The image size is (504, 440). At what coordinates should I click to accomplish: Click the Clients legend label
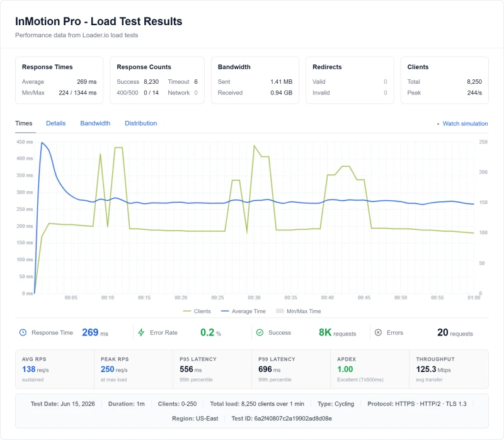click(x=202, y=311)
